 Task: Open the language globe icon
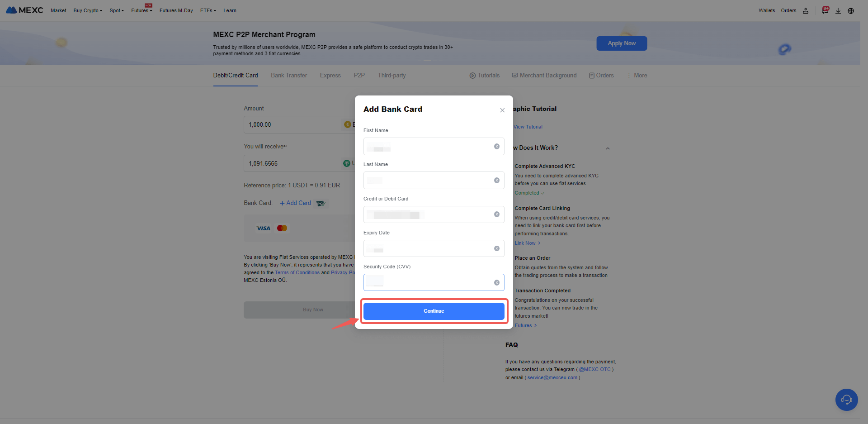pyautogui.click(x=851, y=11)
